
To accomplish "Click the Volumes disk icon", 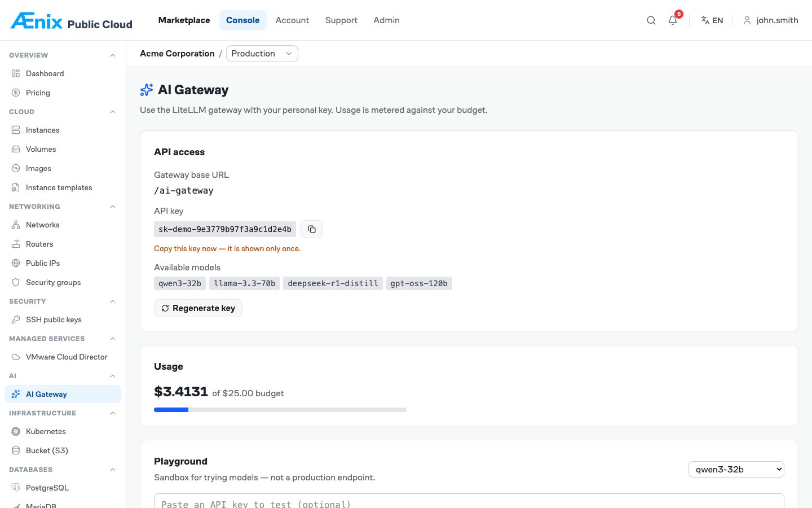I will coord(16,149).
